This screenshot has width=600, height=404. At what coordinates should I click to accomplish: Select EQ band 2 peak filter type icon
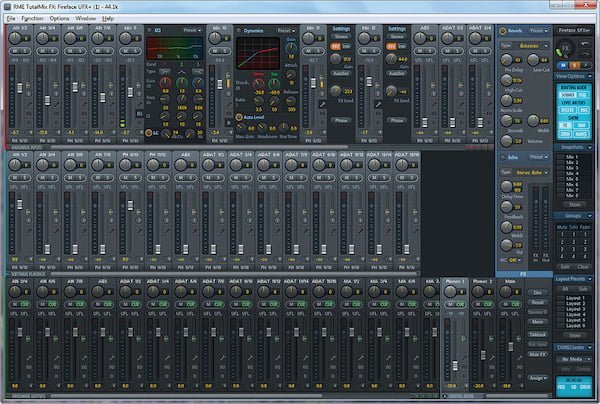[182, 72]
